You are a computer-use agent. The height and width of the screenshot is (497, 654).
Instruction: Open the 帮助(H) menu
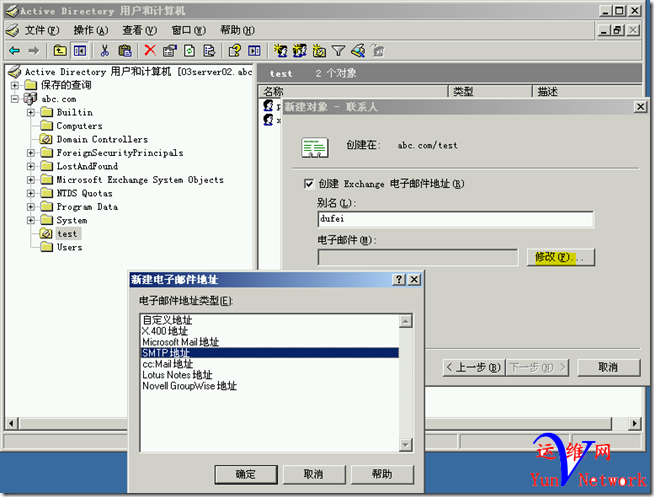(x=237, y=30)
